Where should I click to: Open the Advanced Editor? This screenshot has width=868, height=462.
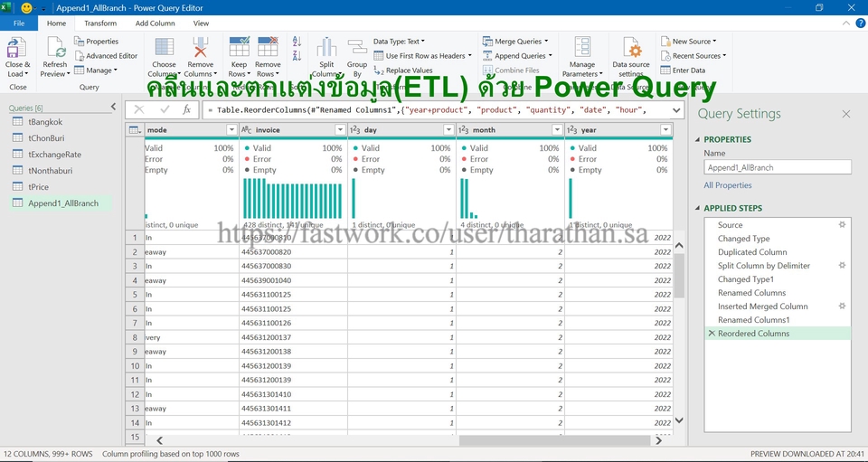click(x=107, y=56)
